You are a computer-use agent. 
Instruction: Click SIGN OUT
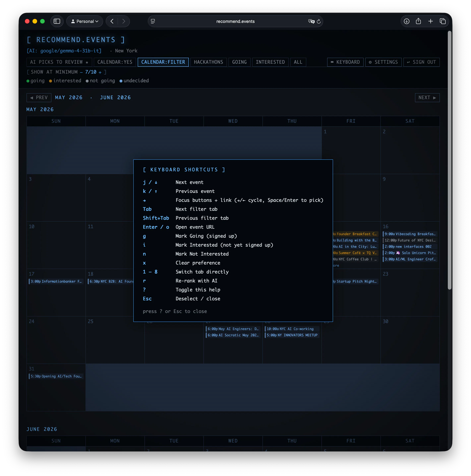(421, 62)
